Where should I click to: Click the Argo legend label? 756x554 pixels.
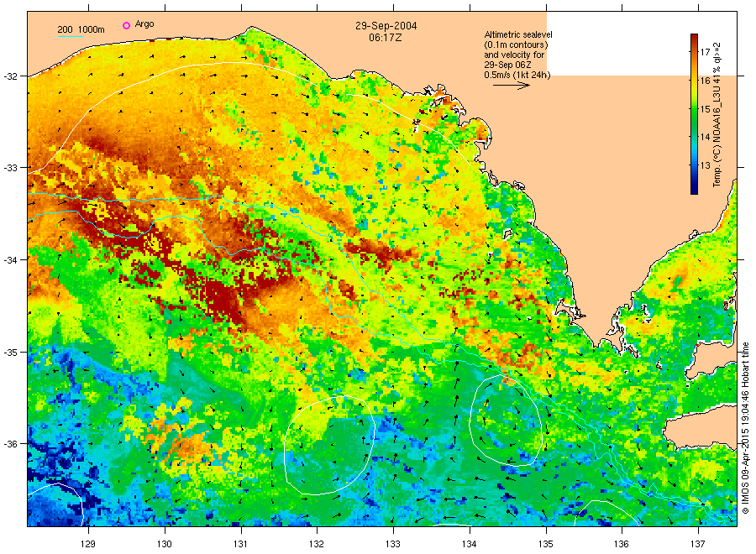point(144,24)
